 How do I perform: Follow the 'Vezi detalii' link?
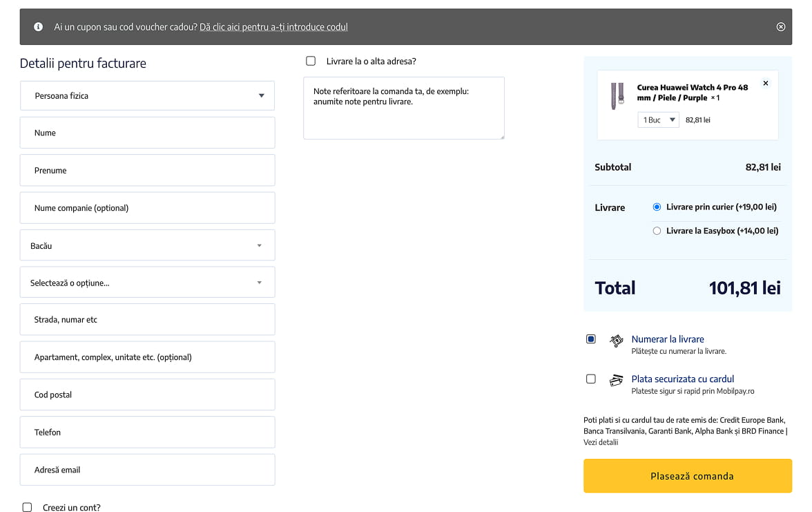(x=601, y=442)
